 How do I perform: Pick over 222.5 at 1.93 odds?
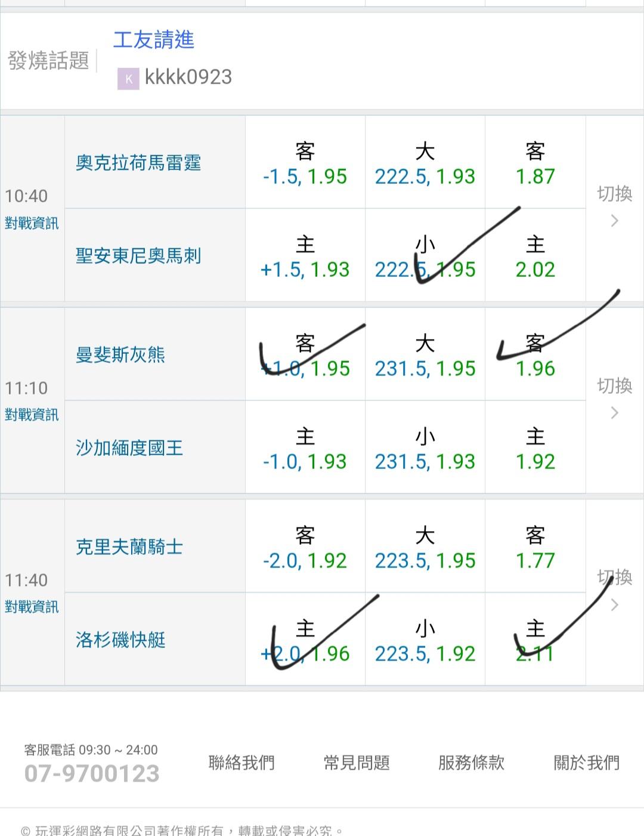[x=425, y=164]
